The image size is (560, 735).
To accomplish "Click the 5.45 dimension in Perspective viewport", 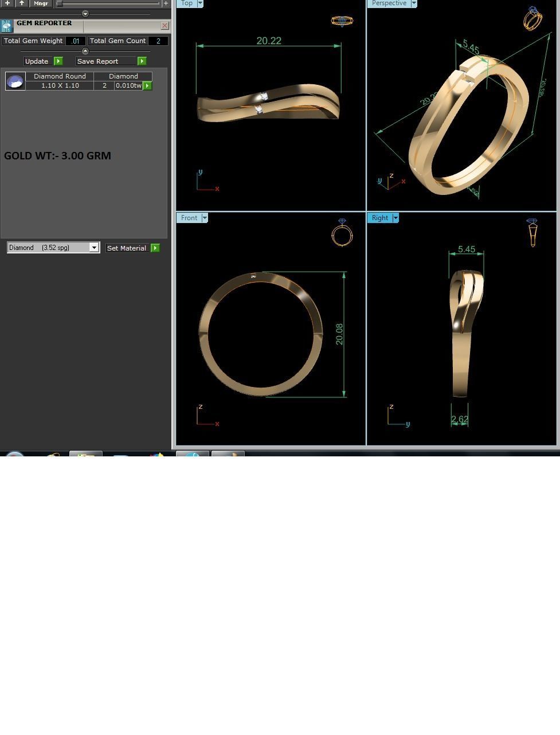I will 471,46.
